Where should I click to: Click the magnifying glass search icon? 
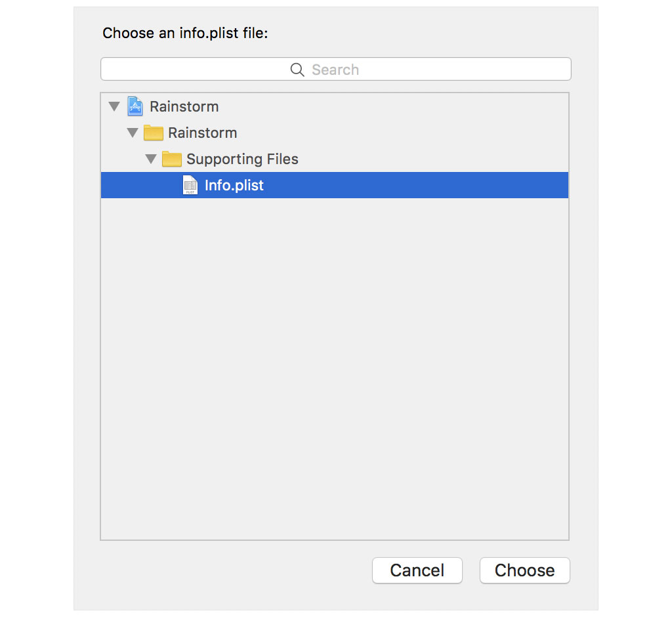(x=297, y=69)
